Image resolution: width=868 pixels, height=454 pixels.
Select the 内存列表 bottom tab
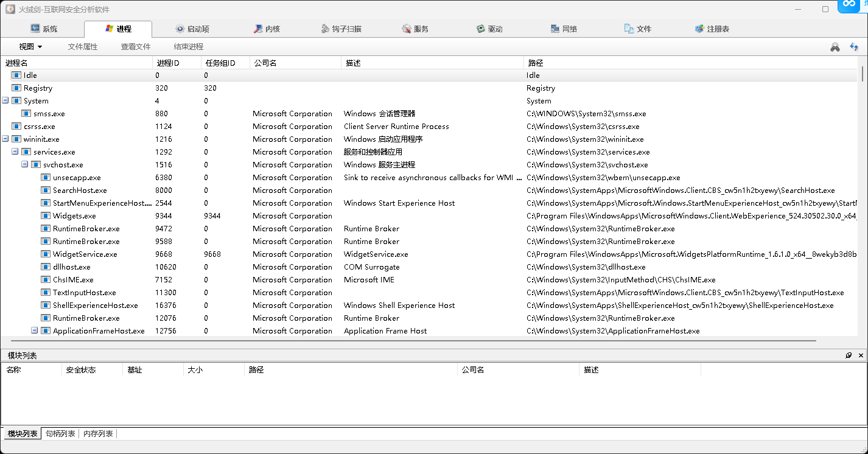[98, 434]
